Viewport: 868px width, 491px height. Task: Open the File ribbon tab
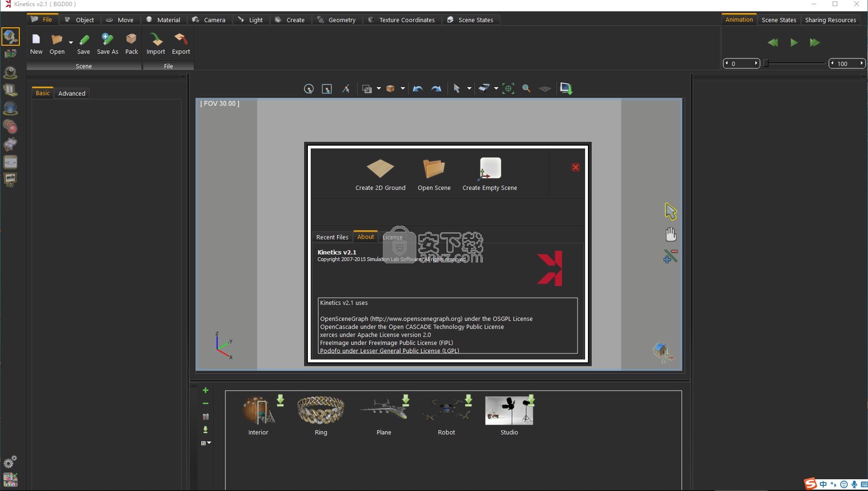(42, 20)
